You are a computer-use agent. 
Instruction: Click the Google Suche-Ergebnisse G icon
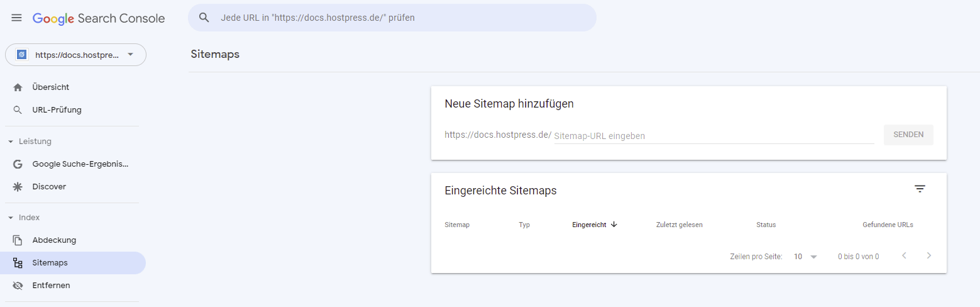pyautogui.click(x=18, y=164)
